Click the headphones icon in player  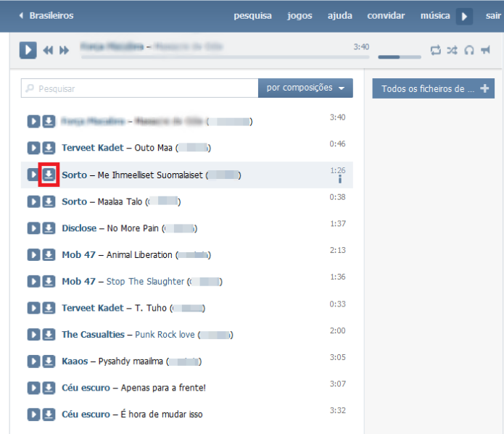coord(469,50)
